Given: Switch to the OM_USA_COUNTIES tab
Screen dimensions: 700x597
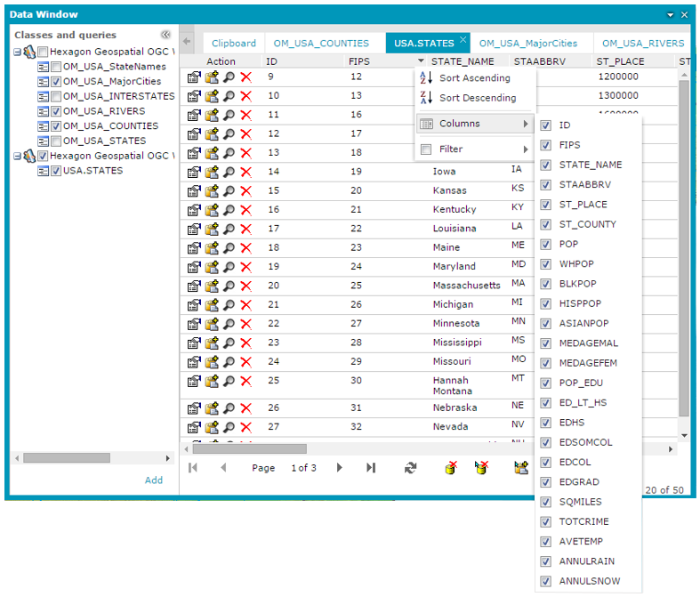Looking at the screenshot, I should click(321, 44).
